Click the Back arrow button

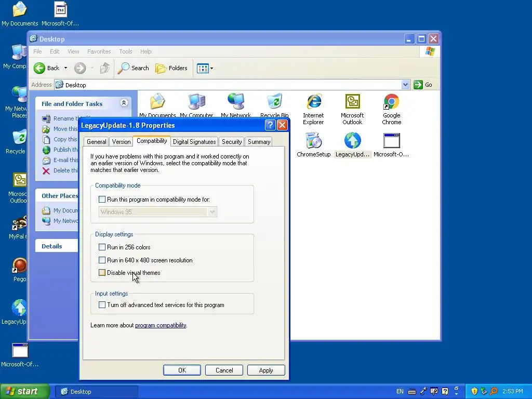pos(46,68)
